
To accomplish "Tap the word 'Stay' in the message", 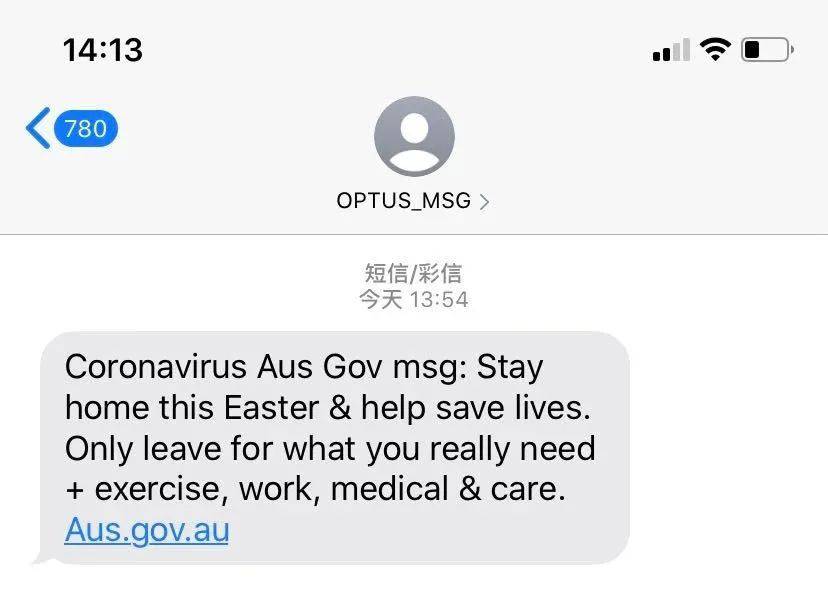I will (510, 367).
